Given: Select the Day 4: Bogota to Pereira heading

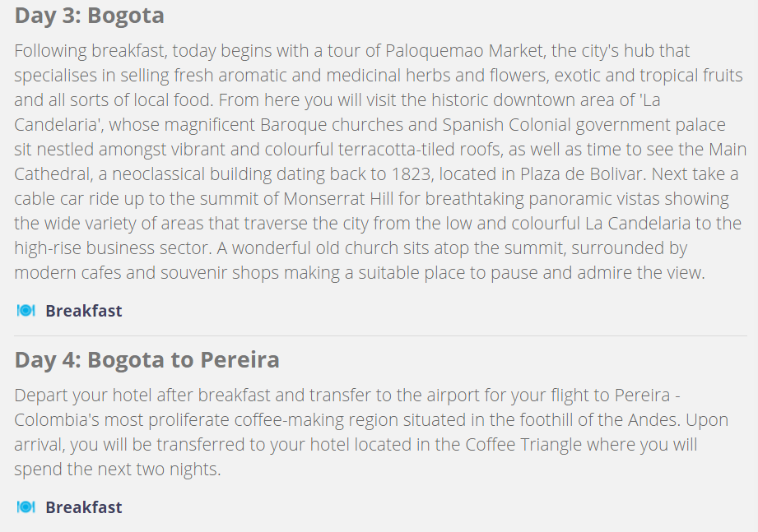Looking at the screenshot, I should (x=147, y=359).
